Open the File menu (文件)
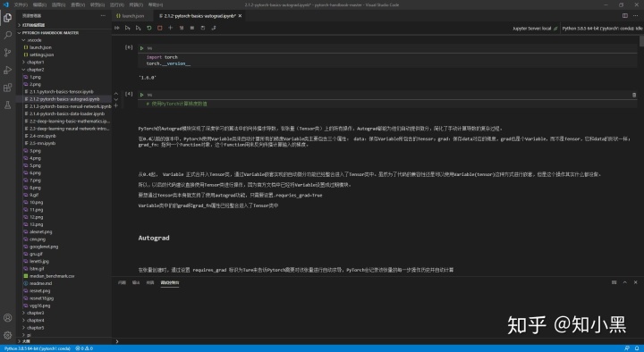Viewport: 644px width, 352px height. 21,5
